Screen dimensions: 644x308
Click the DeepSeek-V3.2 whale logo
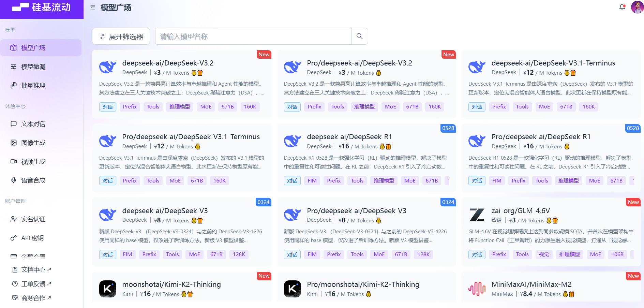point(108,67)
